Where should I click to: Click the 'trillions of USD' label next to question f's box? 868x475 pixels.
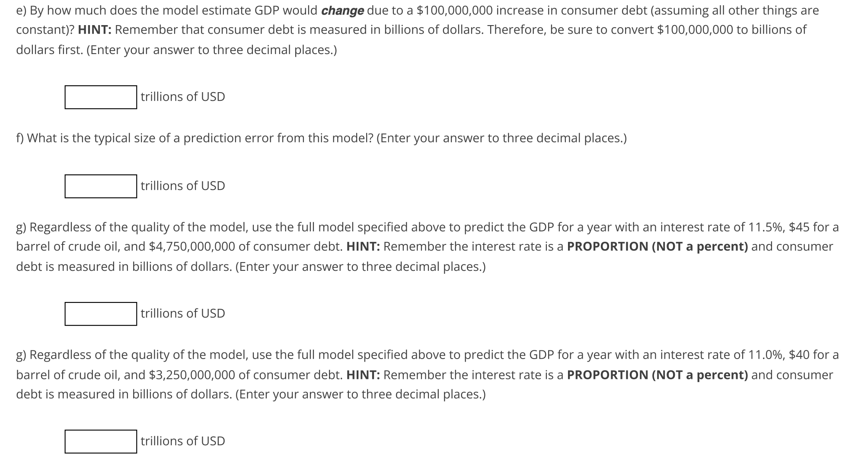pos(182,185)
